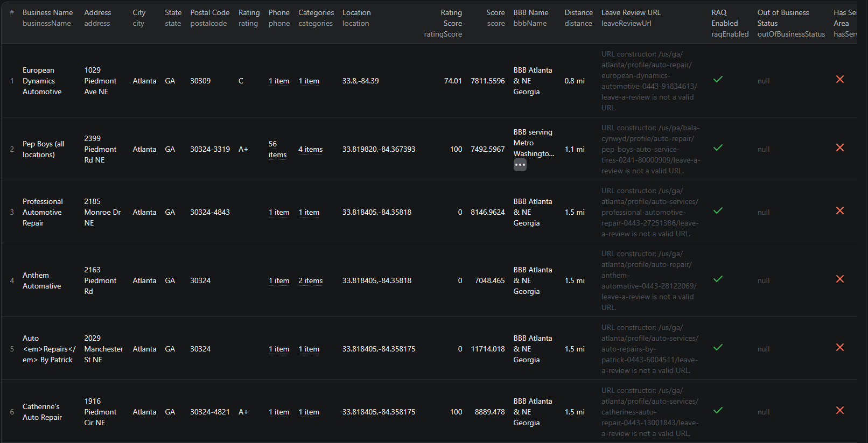The width and height of the screenshot is (868, 443).
Task: Open Catherine's Auto Repair categories 1 item
Action: [309, 412]
